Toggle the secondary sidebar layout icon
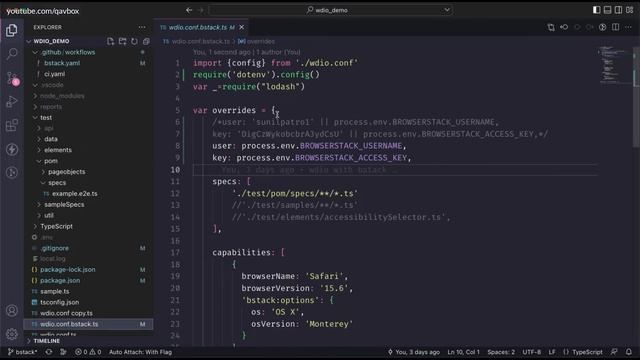Image resolution: width=640 pixels, height=360 pixels. 618,10
